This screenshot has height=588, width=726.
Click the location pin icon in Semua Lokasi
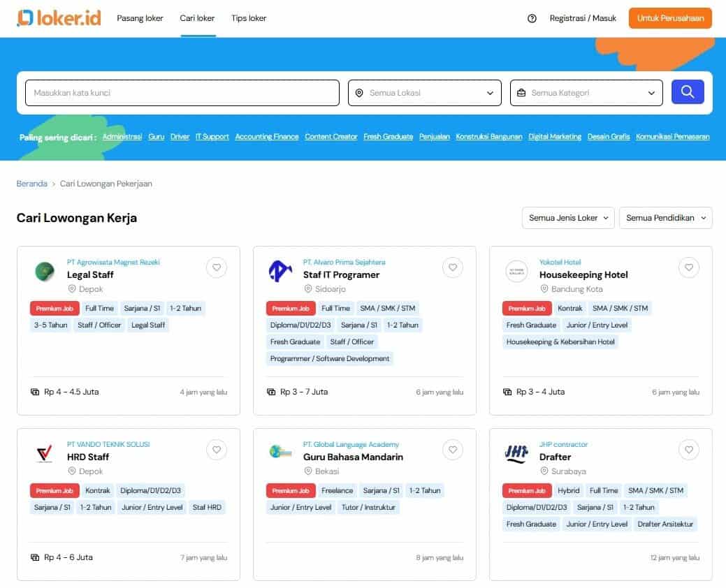pyautogui.click(x=358, y=92)
